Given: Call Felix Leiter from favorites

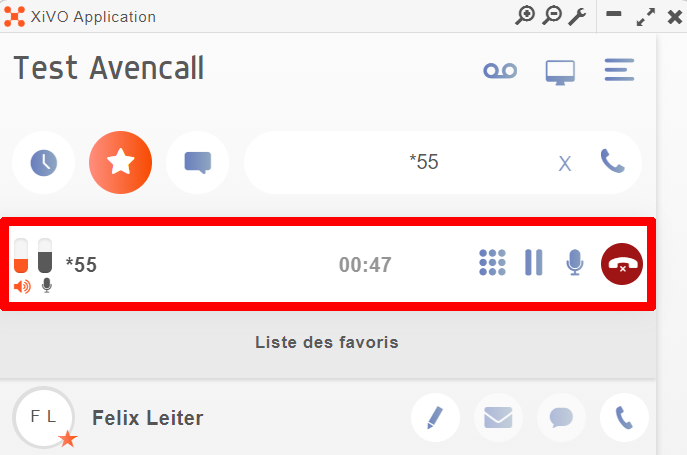Looking at the screenshot, I should pos(624,417).
